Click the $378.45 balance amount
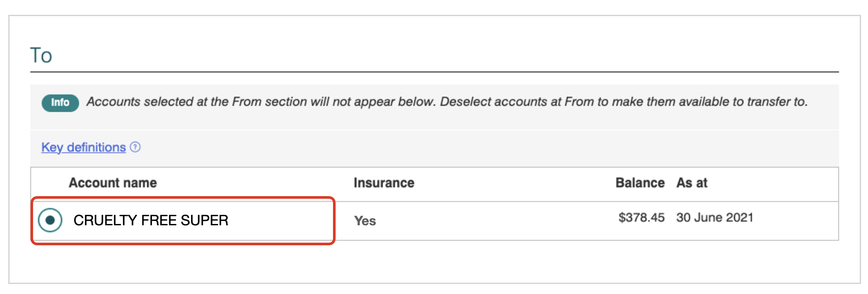 (642, 217)
